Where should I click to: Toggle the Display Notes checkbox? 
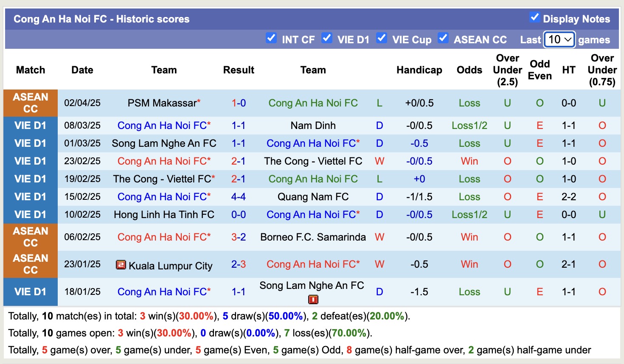point(534,17)
